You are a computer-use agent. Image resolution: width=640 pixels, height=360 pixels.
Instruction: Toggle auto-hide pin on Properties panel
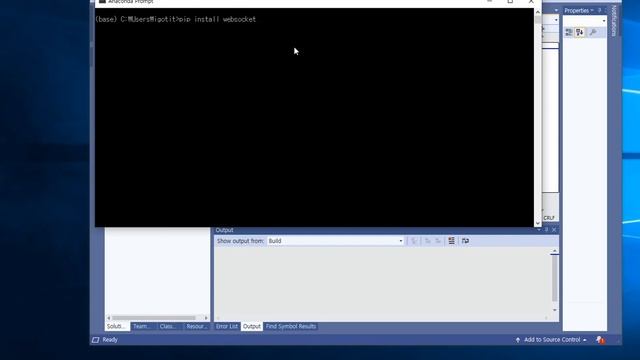600,10
